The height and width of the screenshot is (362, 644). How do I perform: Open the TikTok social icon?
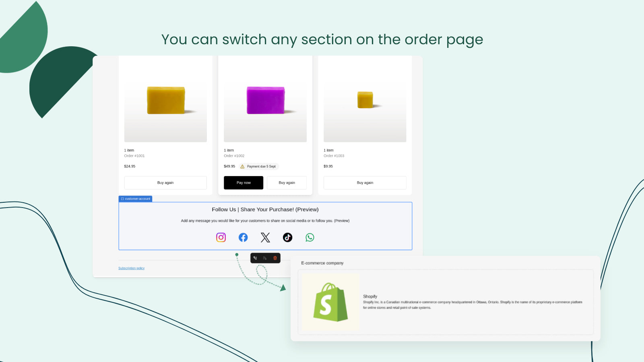click(287, 237)
